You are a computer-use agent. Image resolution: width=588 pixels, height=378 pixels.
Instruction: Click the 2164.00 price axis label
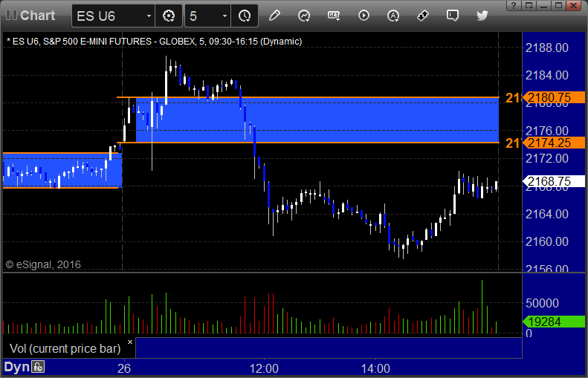point(547,214)
